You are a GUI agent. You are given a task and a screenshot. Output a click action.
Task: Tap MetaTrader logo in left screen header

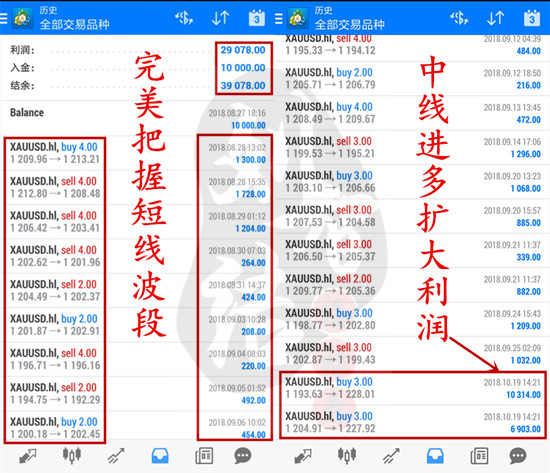point(22,18)
